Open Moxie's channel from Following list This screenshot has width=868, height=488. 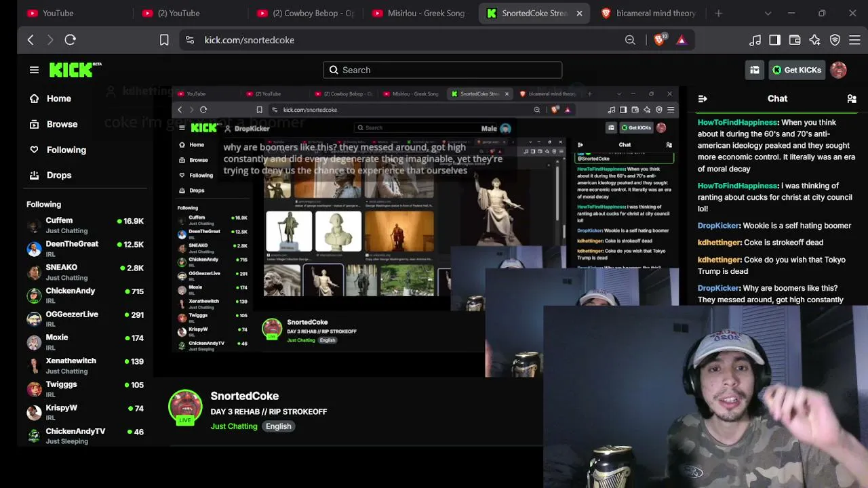click(85, 342)
